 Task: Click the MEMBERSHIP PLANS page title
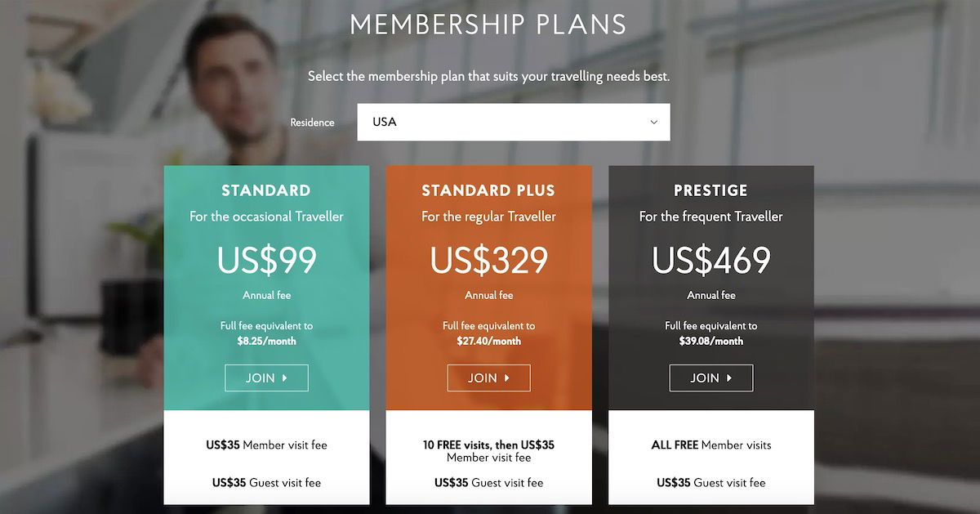coord(488,25)
